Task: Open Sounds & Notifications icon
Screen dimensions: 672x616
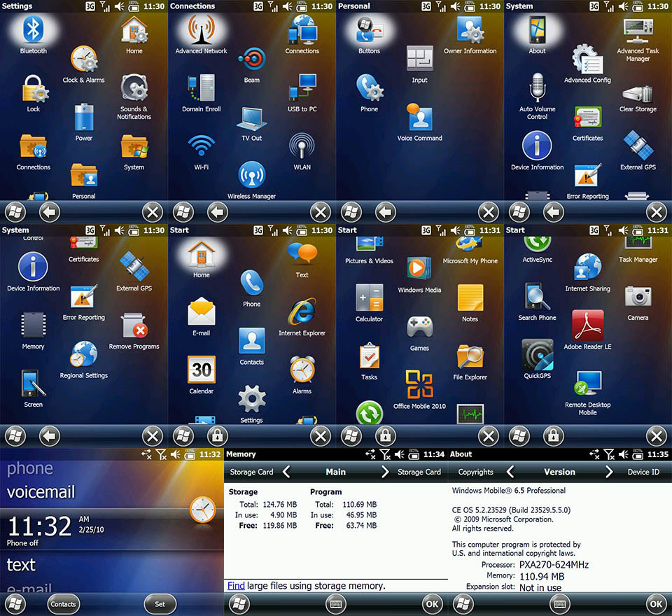Action: [134, 87]
